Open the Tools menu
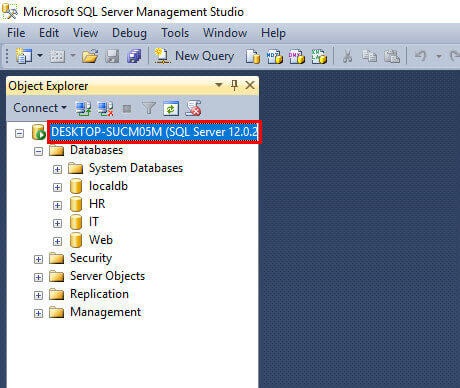This screenshot has width=460, height=388. tap(175, 33)
